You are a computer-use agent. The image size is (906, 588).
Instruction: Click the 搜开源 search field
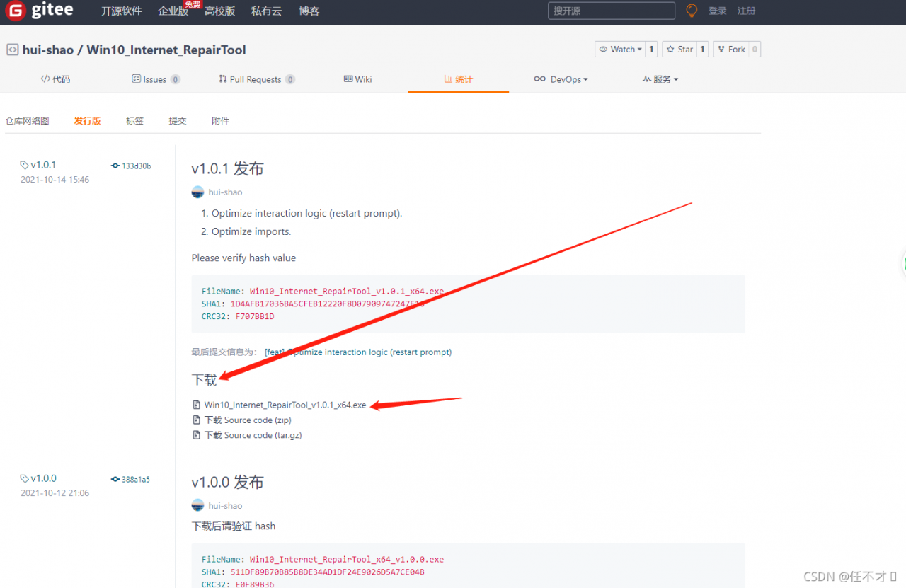pyautogui.click(x=612, y=11)
